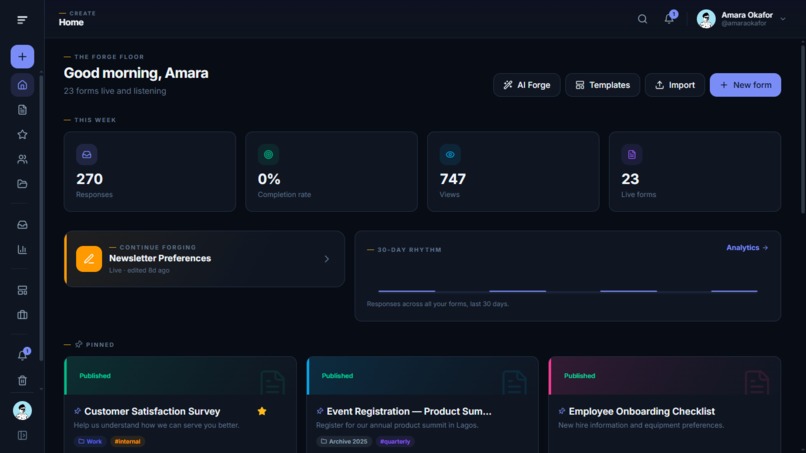Open AI Forge
The image size is (806, 453).
526,85
